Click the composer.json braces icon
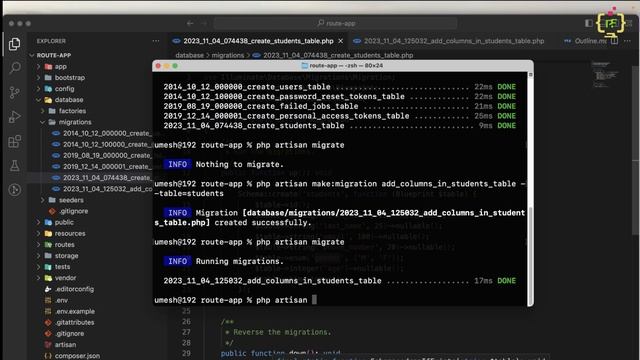 pyautogui.click(x=48, y=356)
